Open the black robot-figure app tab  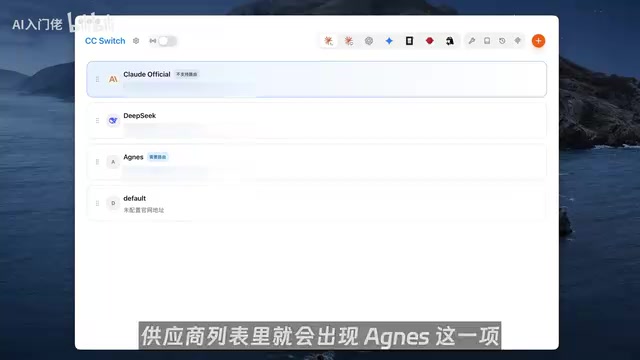[449, 41]
